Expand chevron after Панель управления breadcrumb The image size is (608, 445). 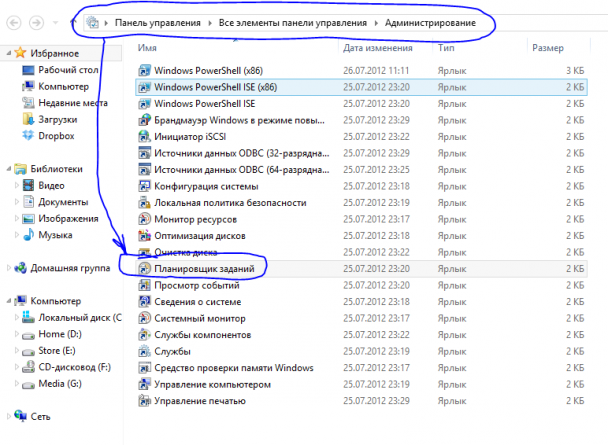(210, 23)
